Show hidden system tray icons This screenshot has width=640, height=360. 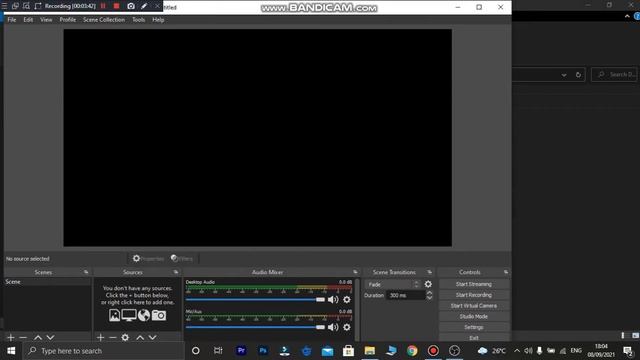pos(517,351)
